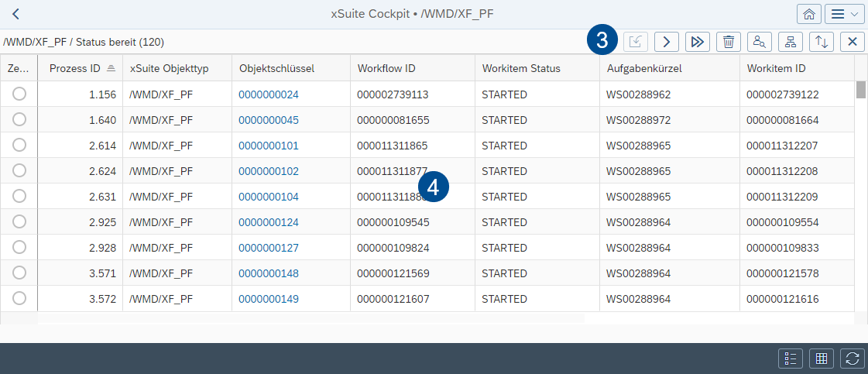This screenshot has height=374, width=868.
Task: Click the trash can delete icon
Action: click(729, 42)
